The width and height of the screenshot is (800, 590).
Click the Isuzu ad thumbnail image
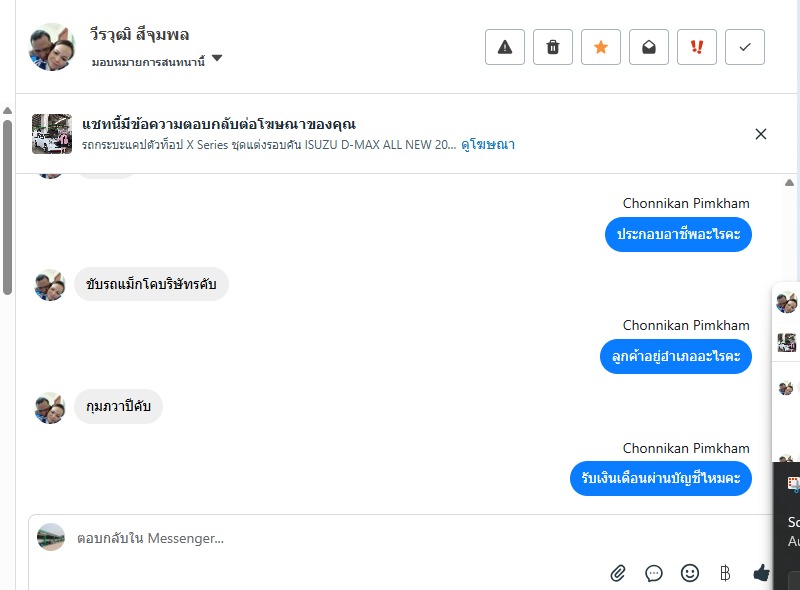(52, 134)
